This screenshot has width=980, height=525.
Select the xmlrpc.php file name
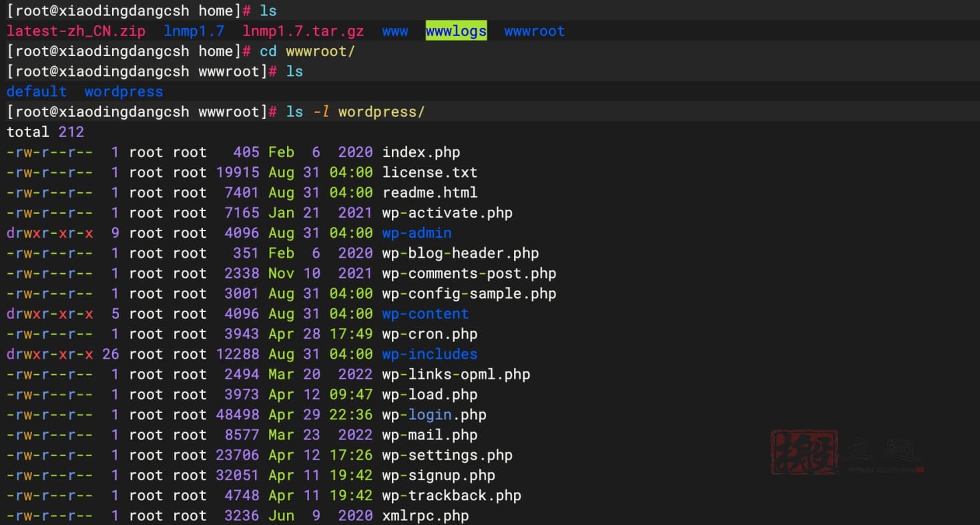coord(425,516)
